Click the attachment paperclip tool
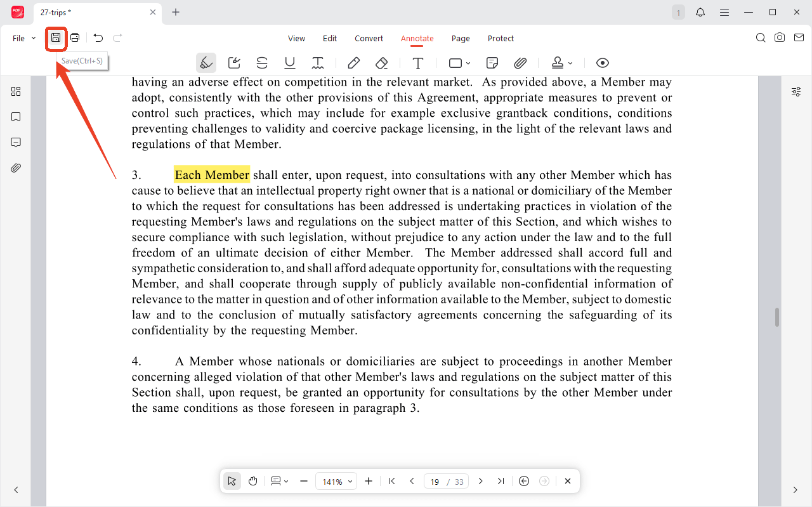 tap(520, 63)
